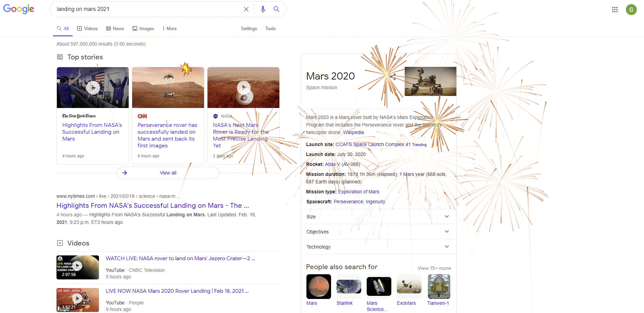644x313 pixels.
Task: Open search Settings
Action: 249,28
